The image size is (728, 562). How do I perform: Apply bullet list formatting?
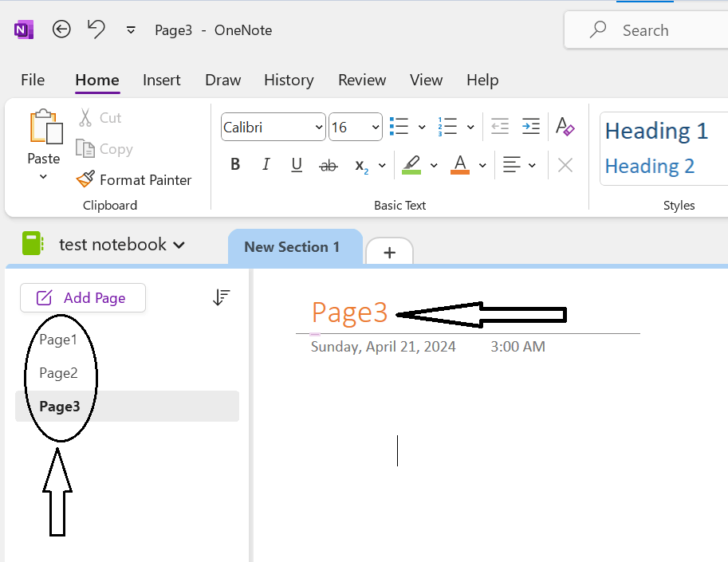tap(399, 127)
